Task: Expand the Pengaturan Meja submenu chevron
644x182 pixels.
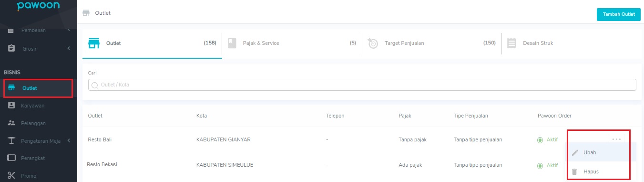Action: 69,140
